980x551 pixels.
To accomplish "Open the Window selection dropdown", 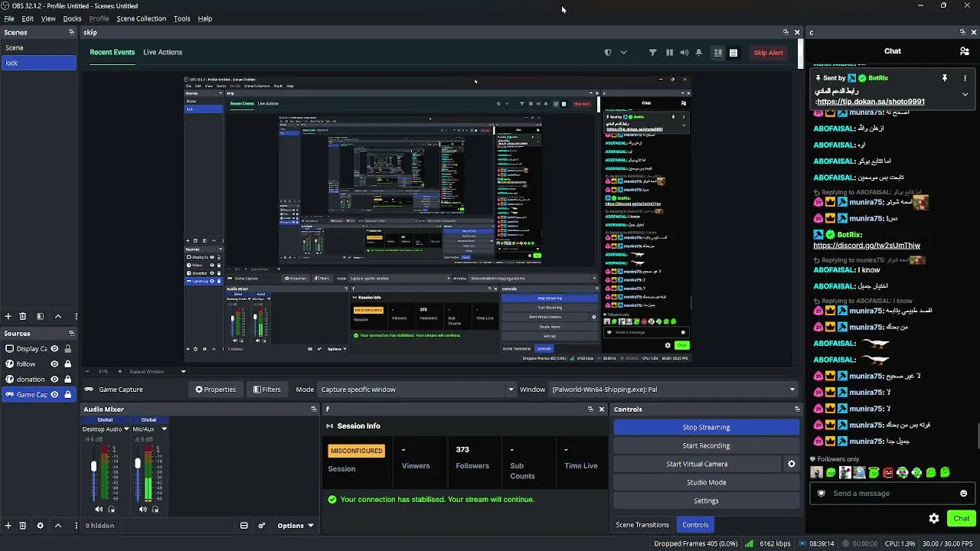I will [x=674, y=390].
